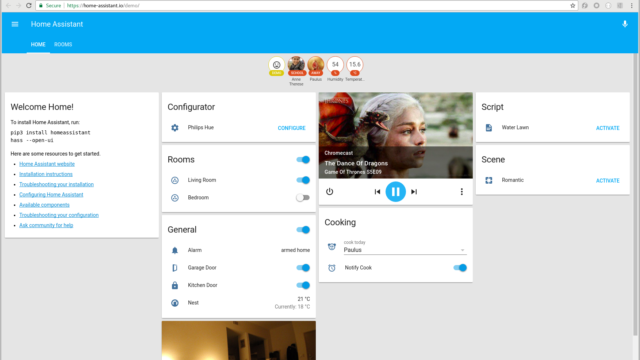Image resolution: width=640 pixels, height=360 pixels.
Task: Open Troubleshooting your installation link
Action: tap(56, 184)
